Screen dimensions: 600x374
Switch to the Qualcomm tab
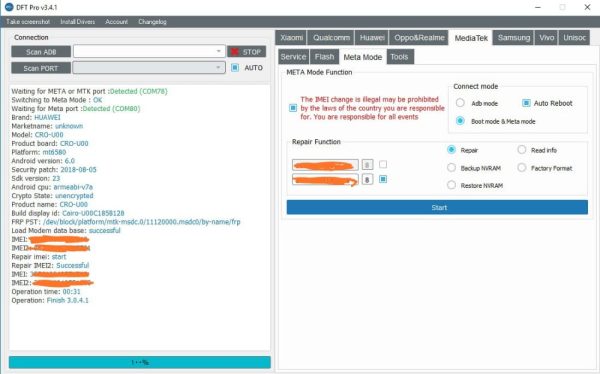coord(331,38)
